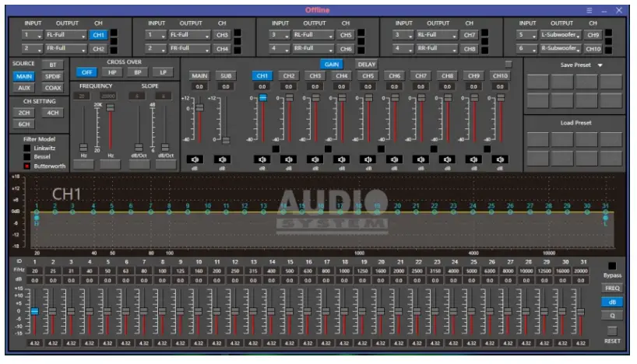Click the first Save Preset slot
The image size is (637, 364).
click(537, 82)
